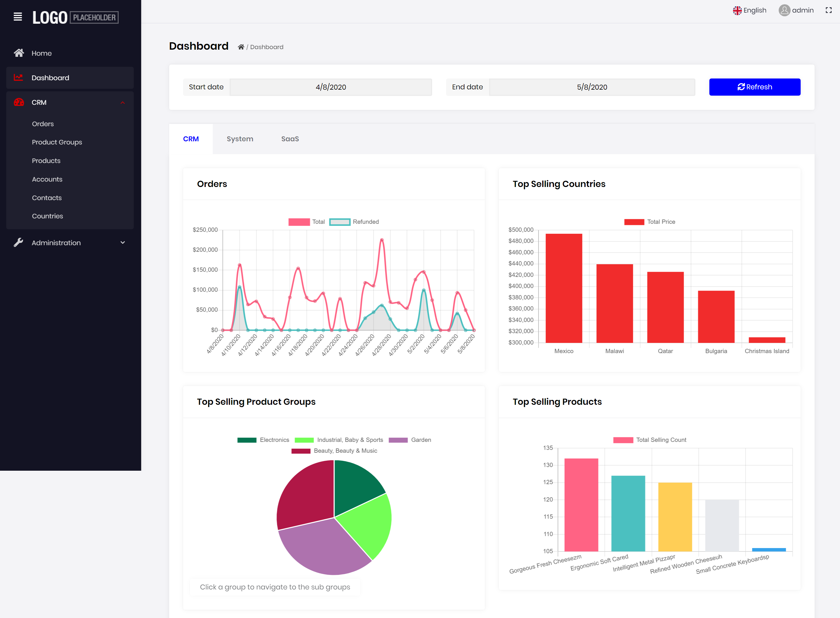Collapse the CRM menu chevron
The image size is (840, 618).
point(123,102)
